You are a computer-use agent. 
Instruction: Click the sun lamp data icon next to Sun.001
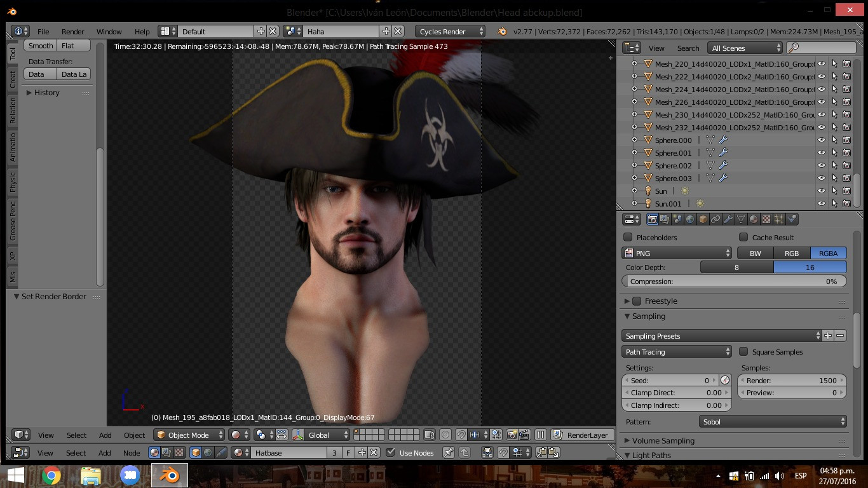tap(700, 203)
